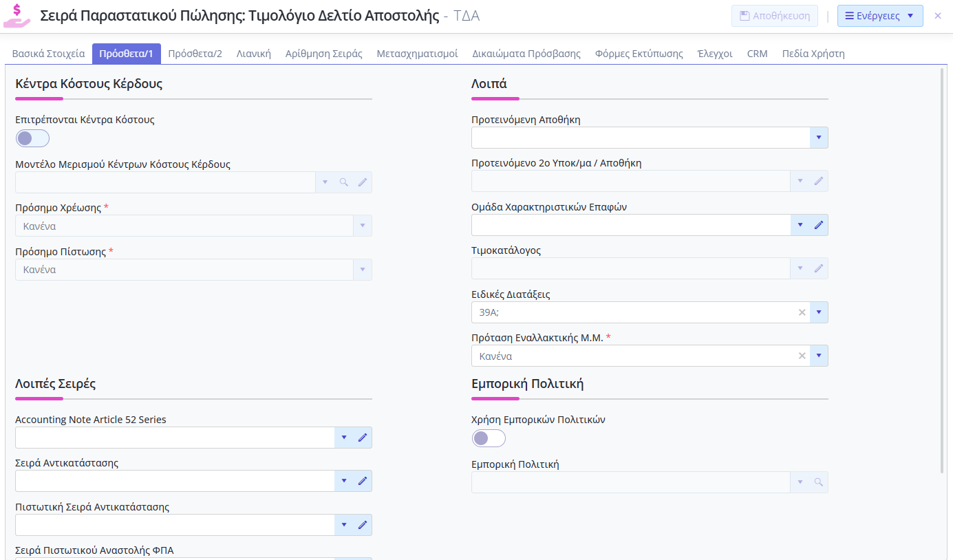Viewport: 953px width, 560px height.
Task: Click the pencil icon in Τιμοκατάλογος field
Action: coord(818,268)
